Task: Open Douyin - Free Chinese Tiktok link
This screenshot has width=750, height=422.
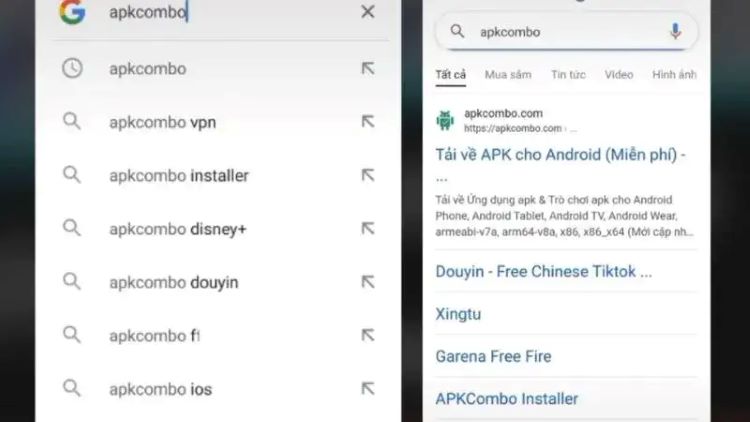Action: click(x=543, y=271)
